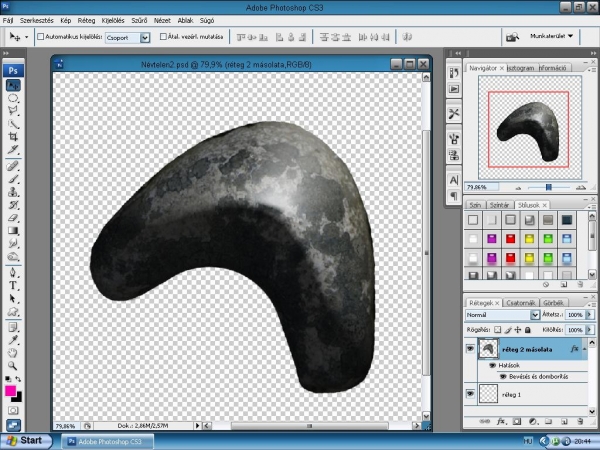Hide the réteg 2 másolata layer

click(470, 349)
